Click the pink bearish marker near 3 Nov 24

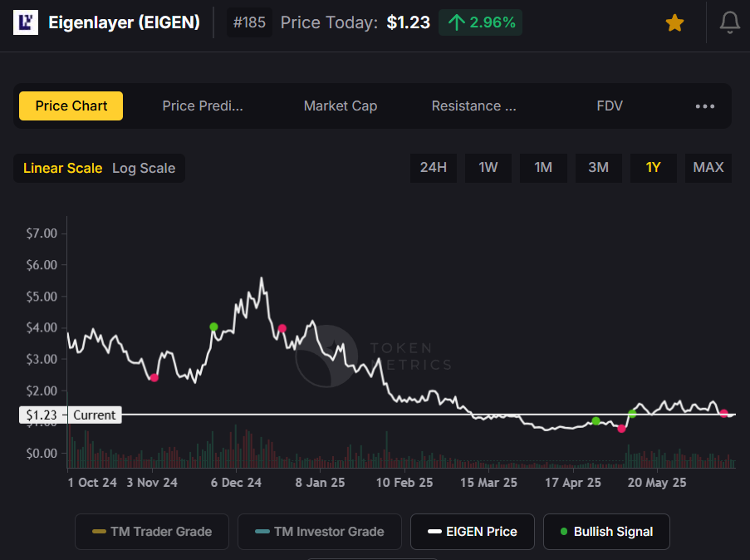154,378
